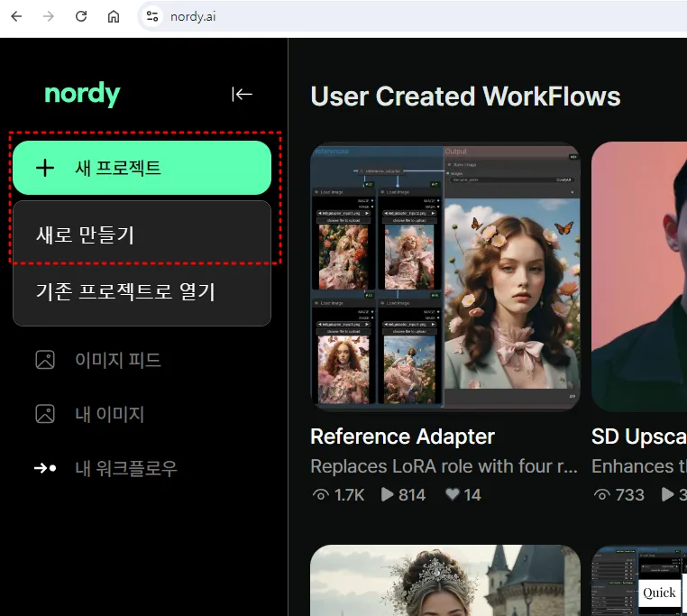Reload the nordy.ai page
The image size is (687, 616).
[81, 16]
